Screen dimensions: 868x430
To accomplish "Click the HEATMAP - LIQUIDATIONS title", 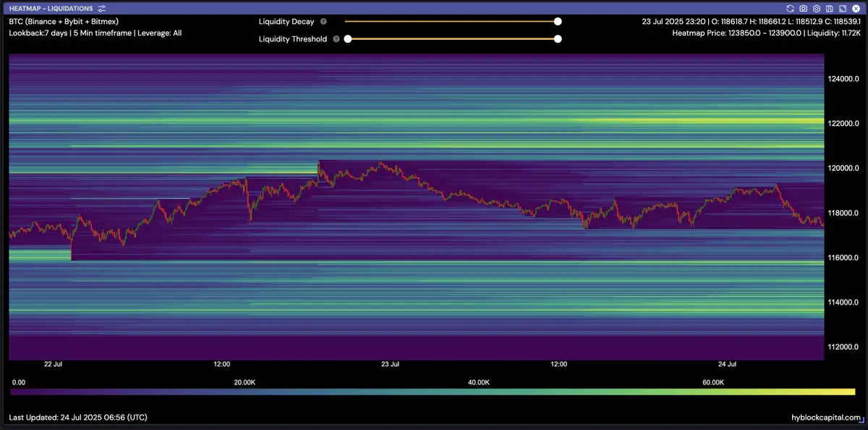I will 51,9.
